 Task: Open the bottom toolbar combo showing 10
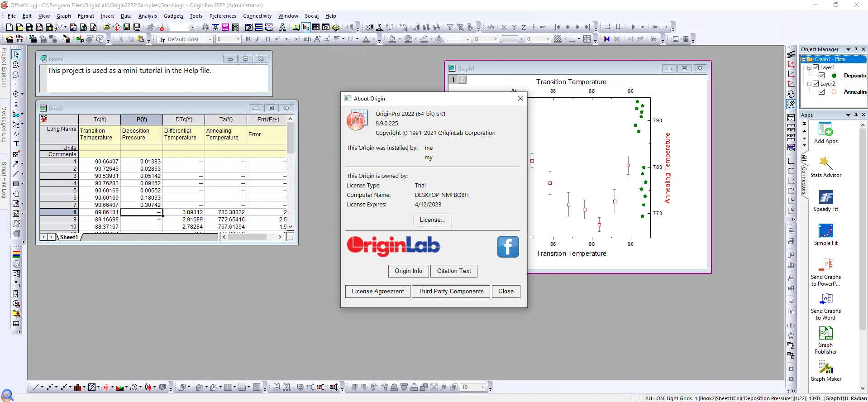[473, 387]
